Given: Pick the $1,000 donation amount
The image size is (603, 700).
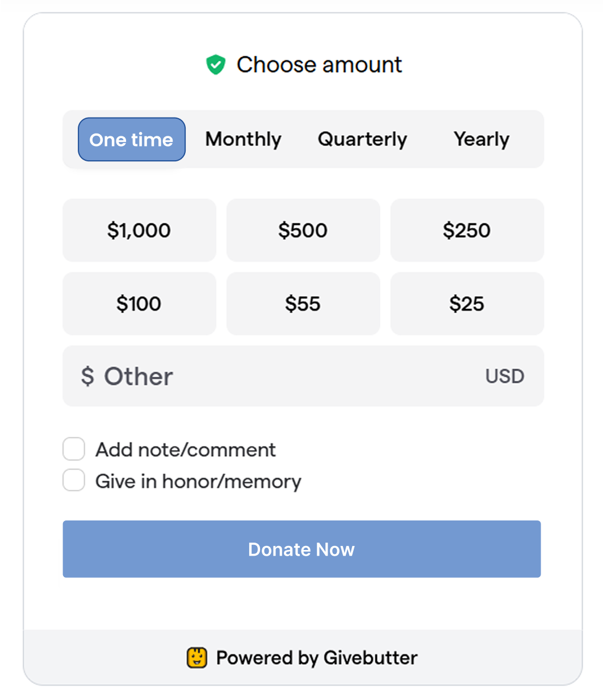Looking at the screenshot, I should click(139, 230).
